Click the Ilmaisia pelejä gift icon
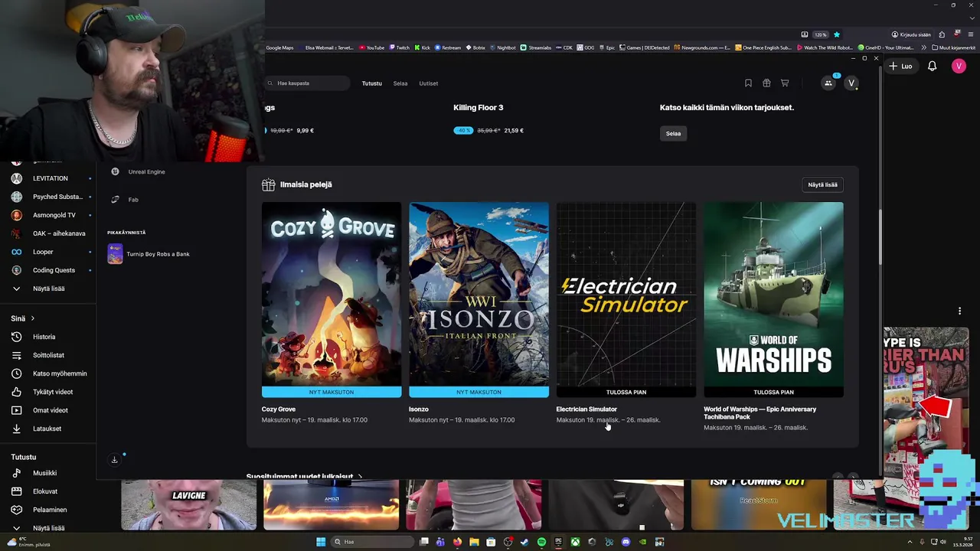This screenshot has height=551, width=980. [x=268, y=184]
